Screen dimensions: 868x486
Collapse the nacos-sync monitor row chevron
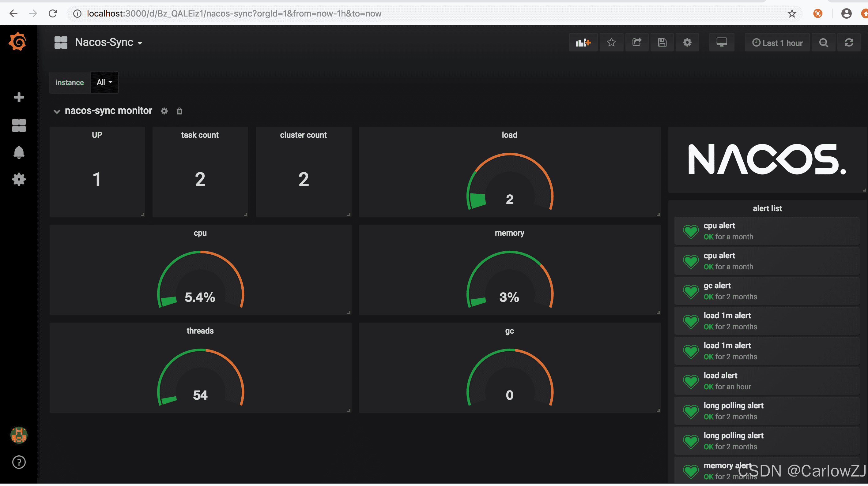57,111
